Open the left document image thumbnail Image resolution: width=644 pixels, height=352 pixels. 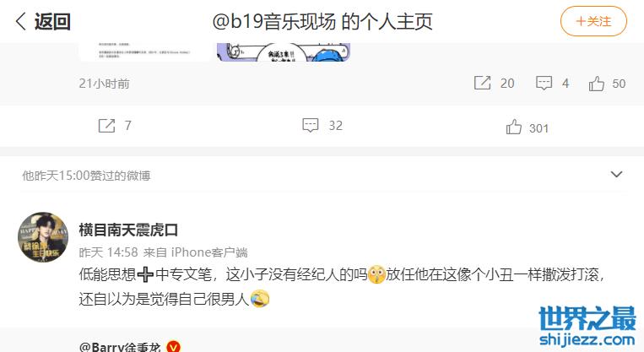pyautogui.click(x=145, y=52)
